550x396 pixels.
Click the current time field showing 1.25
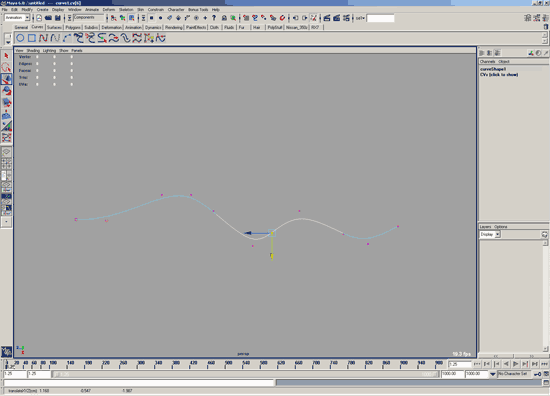[x=460, y=364]
